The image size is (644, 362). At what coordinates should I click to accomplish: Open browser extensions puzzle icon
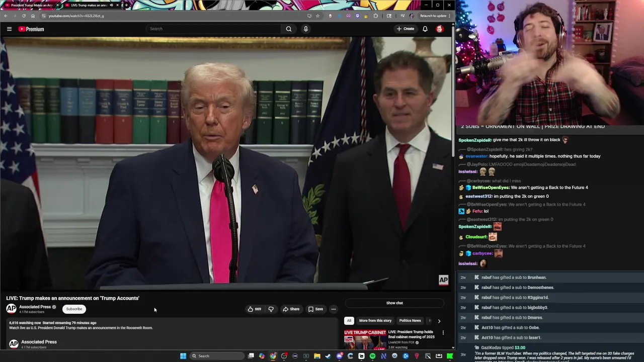pyautogui.click(x=375, y=16)
